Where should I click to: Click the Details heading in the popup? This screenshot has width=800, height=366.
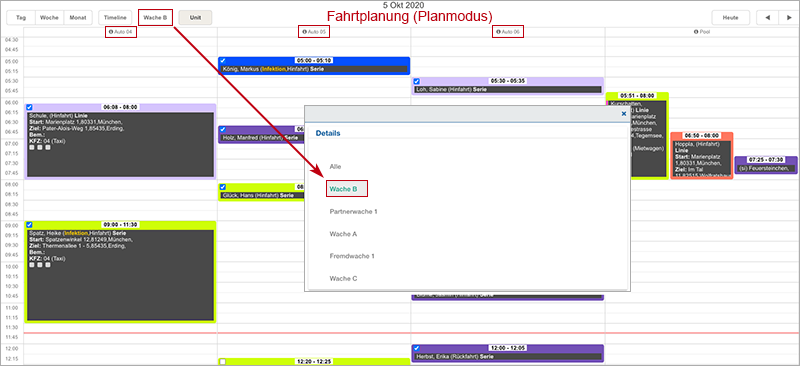click(328, 133)
